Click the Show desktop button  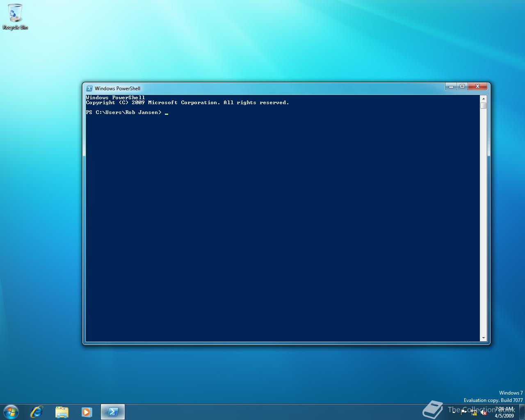[x=522, y=412]
